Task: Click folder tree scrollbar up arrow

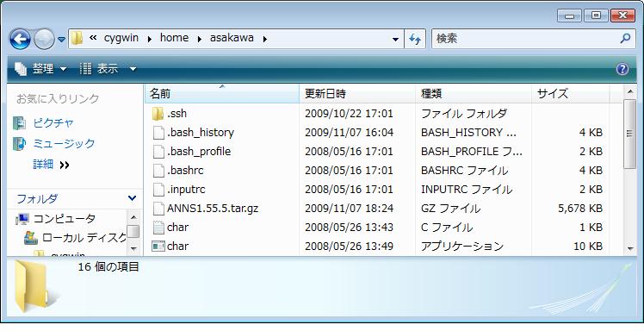Action: (x=133, y=217)
